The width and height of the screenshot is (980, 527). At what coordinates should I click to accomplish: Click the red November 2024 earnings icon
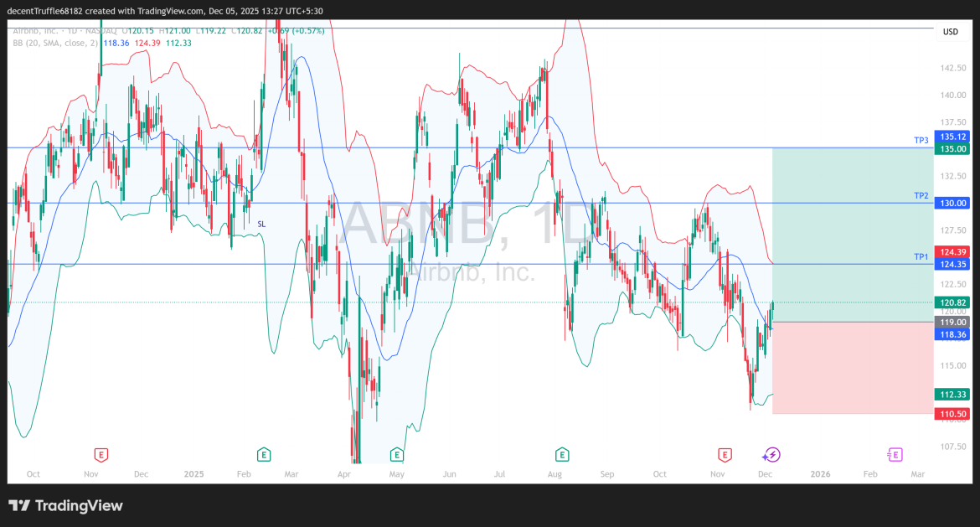(x=101, y=454)
